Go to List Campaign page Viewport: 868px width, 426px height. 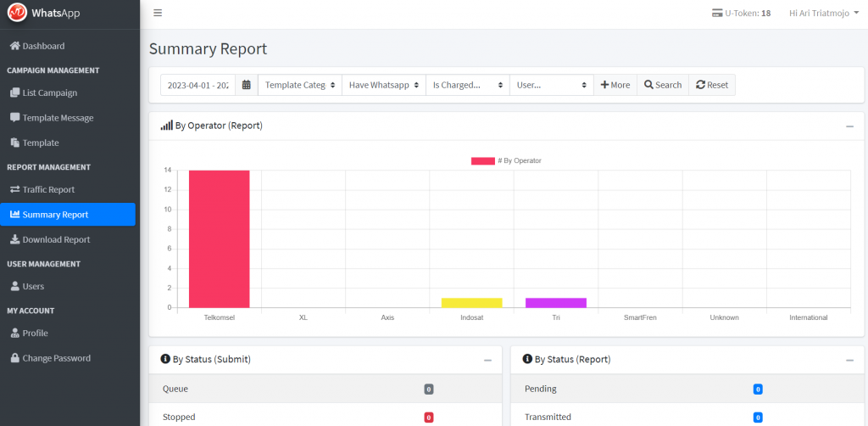(x=49, y=92)
